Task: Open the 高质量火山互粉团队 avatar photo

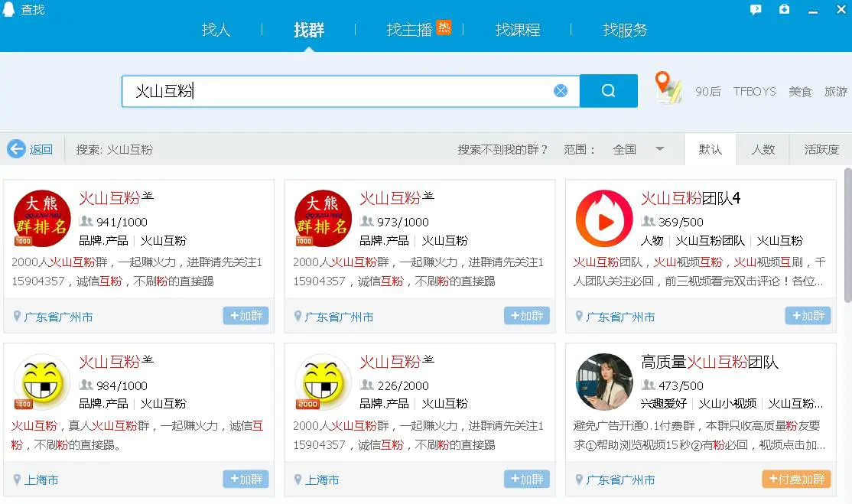Action: click(x=604, y=382)
